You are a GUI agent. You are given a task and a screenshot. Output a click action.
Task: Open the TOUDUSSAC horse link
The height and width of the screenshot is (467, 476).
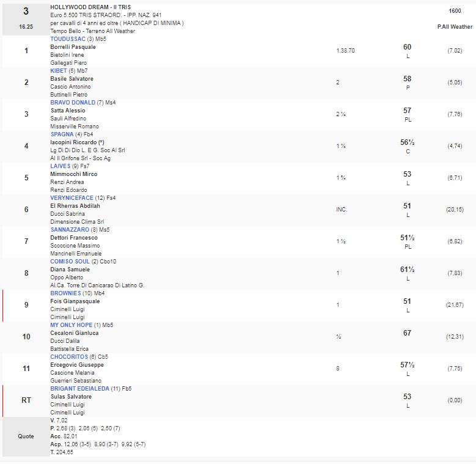(68, 39)
